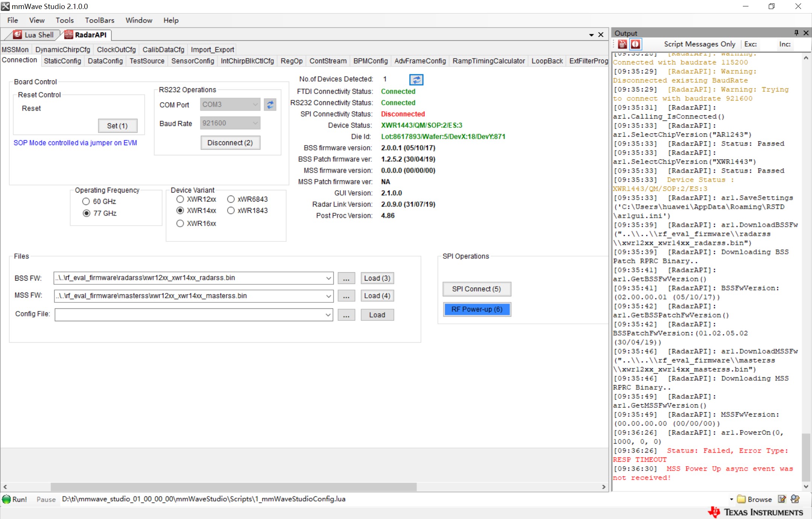812x519 pixels.
Task: Click the green Run! script icon
Action: 7,499
